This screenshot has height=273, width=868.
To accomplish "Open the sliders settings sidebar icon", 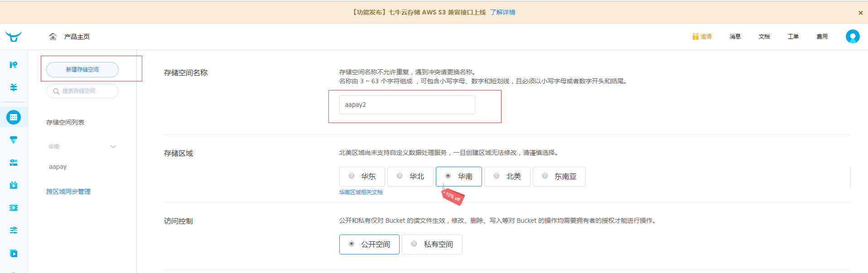I will (14, 230).
